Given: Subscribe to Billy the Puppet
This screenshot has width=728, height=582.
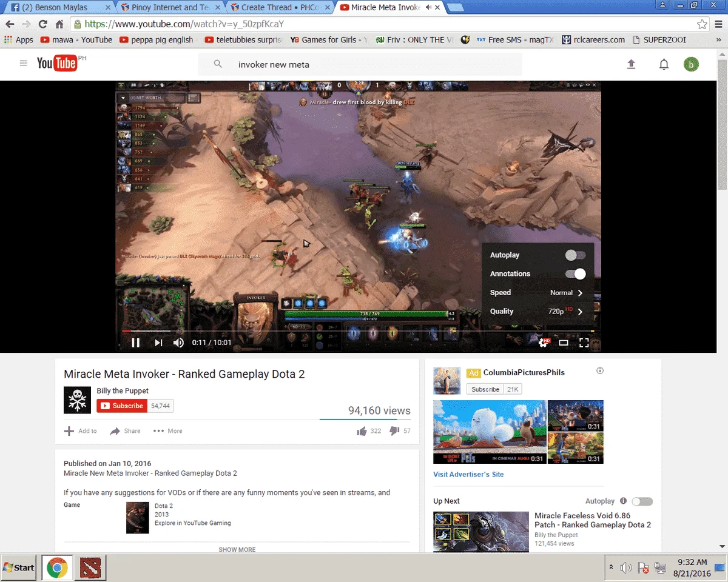Looking at the screenshot, I should (x=122, y=406).
